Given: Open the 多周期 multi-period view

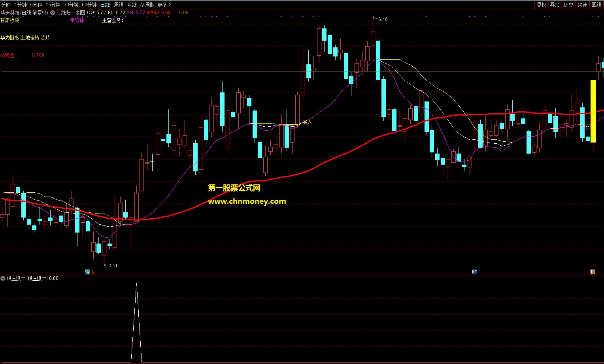Looking at the screenshot, I should (x=147, y=5).
